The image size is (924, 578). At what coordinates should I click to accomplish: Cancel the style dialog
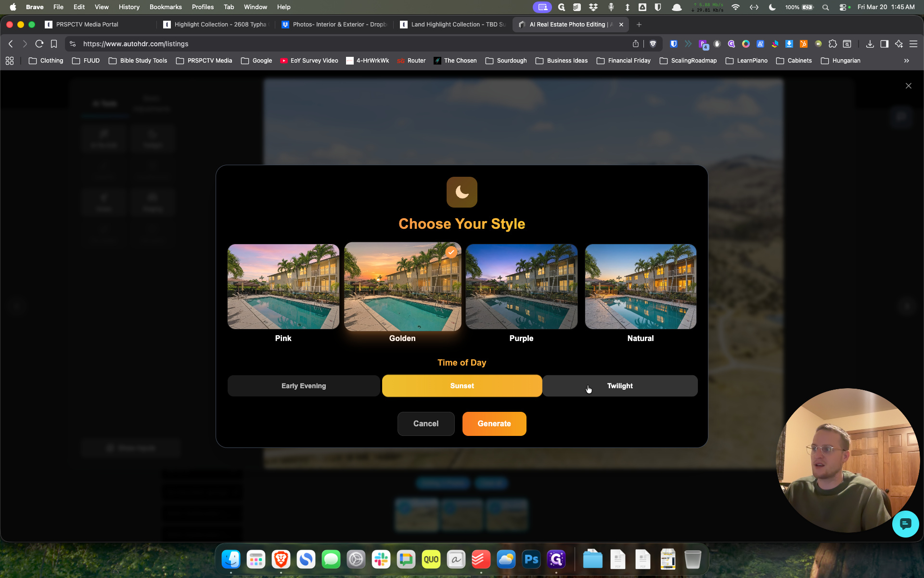pos(426,424)
